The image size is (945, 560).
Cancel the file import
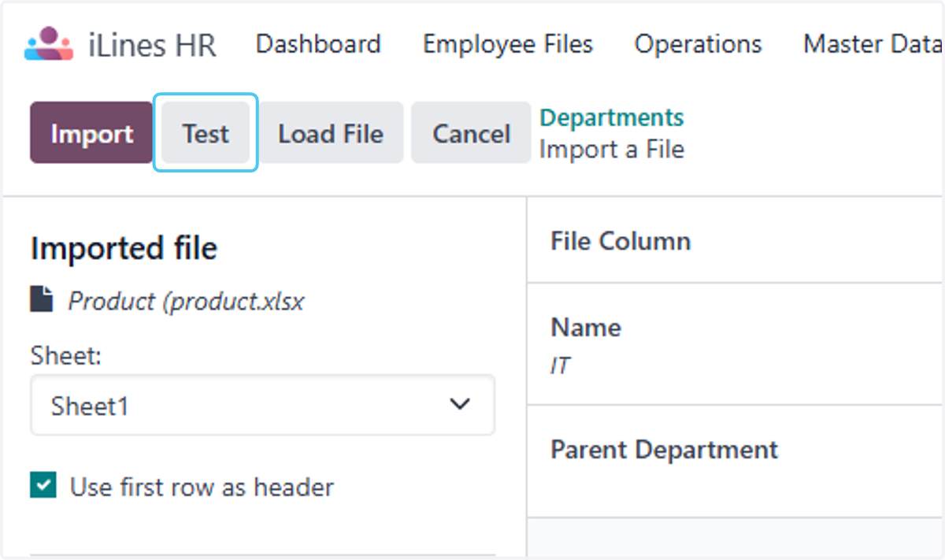[471, 133]
